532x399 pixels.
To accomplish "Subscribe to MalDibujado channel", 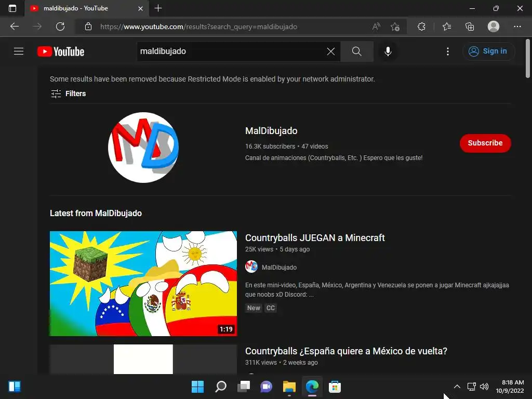I will (485, 143).
